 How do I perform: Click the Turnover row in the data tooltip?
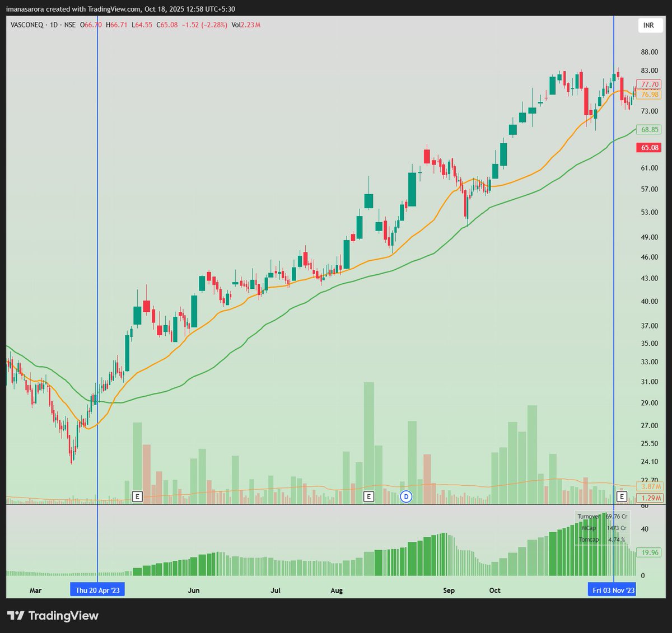click(602, 516)
